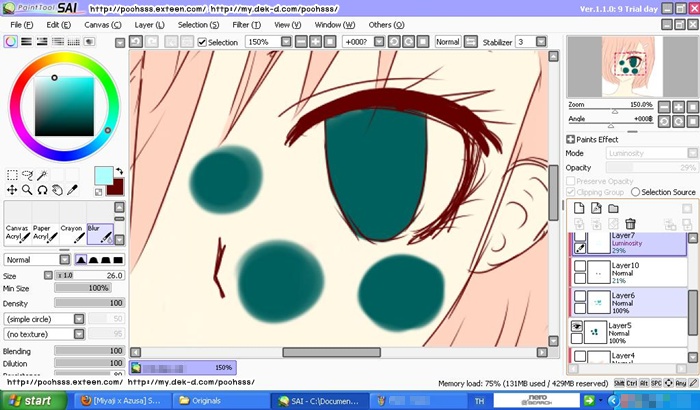Viewport: 700px width, 410px height.
Task: Toggle the color mixer panel icon
Action: coord(58,42)
